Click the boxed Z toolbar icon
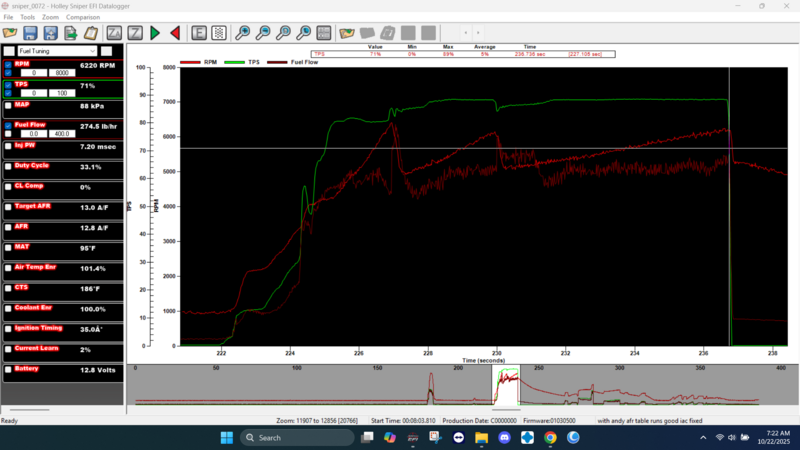 coord(134,33)
